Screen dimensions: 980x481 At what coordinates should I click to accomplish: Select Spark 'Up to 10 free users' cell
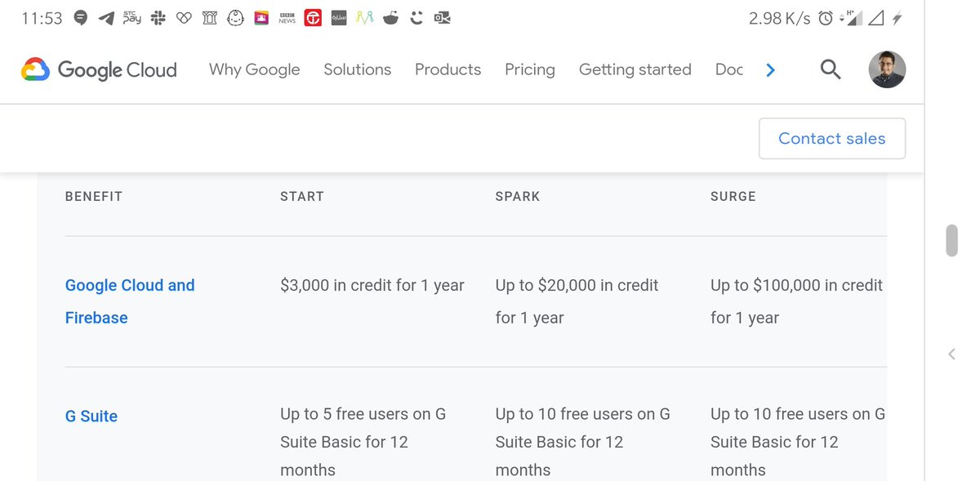point(583,442)
